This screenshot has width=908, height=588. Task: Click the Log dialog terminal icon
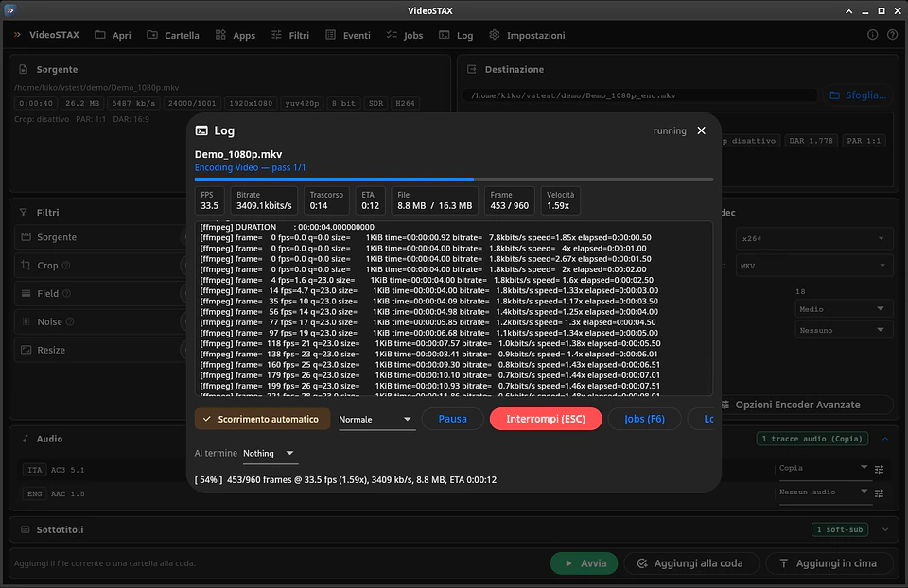(x=201, y=130)
